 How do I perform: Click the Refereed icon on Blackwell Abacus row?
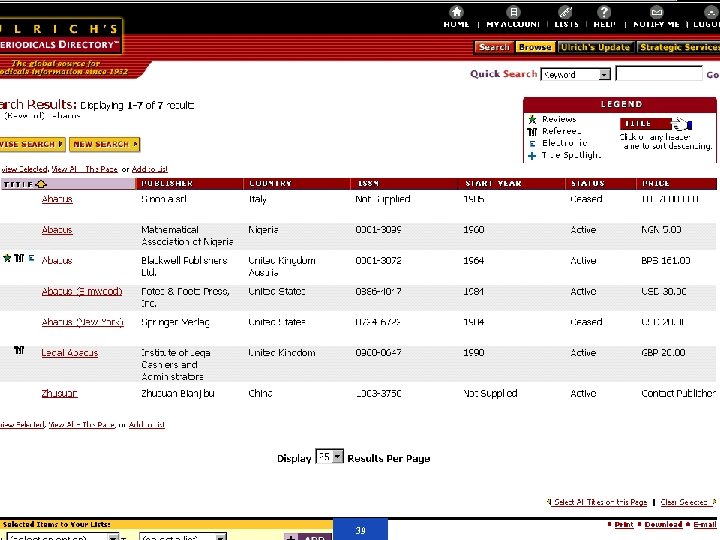(19, 258)
